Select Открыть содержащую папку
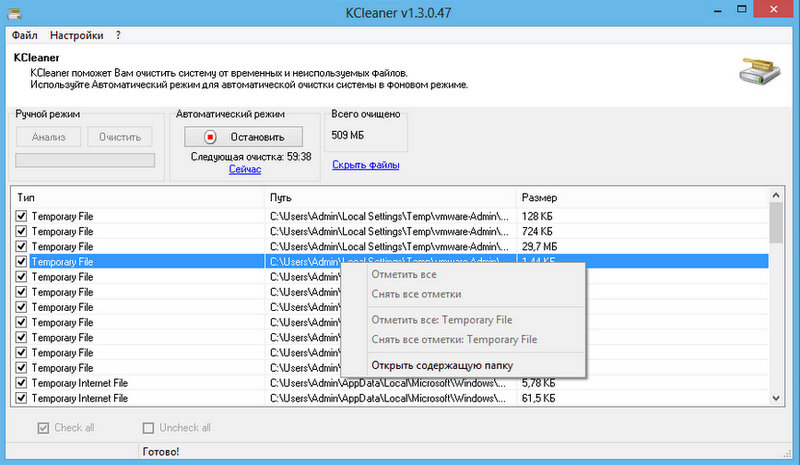This screenshot has width=800, height=465. click(x=463, y=365)
